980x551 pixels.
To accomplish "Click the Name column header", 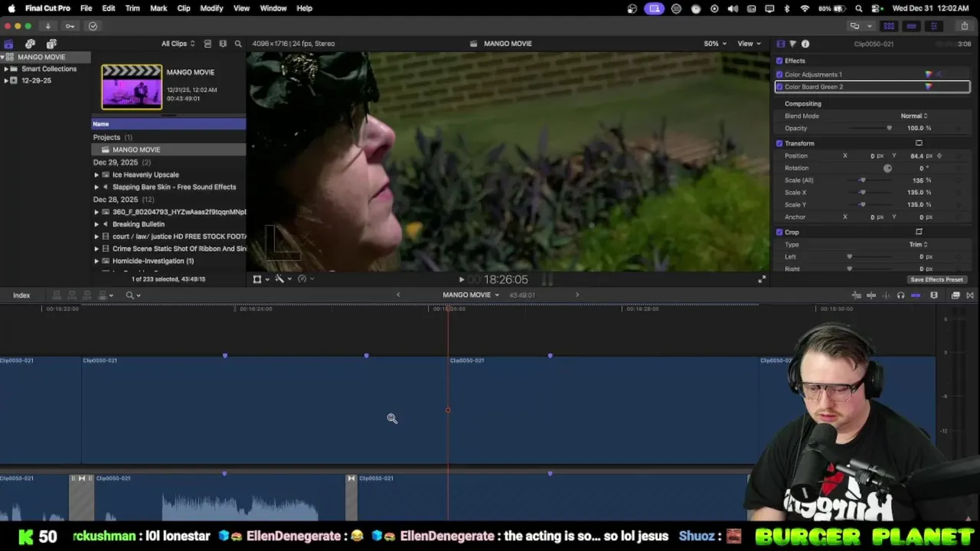I will 168,124.
